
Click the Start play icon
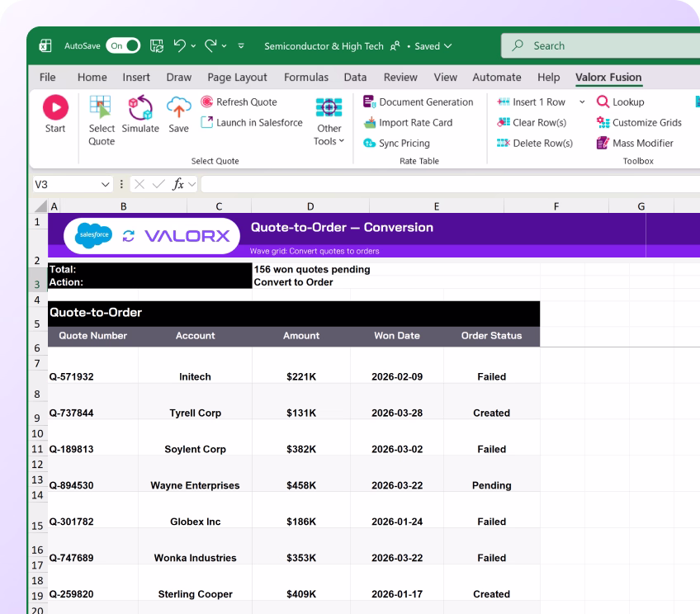(x=55, y=107)
